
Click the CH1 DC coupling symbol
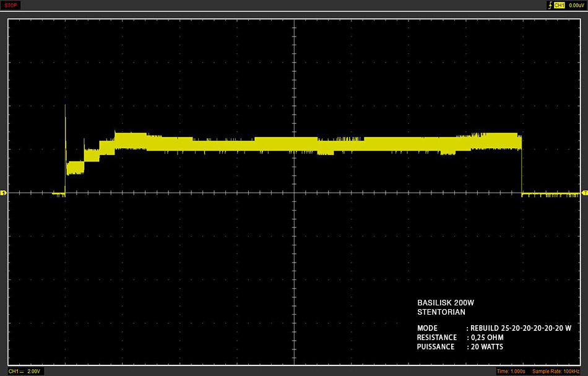tap(22, 372)
